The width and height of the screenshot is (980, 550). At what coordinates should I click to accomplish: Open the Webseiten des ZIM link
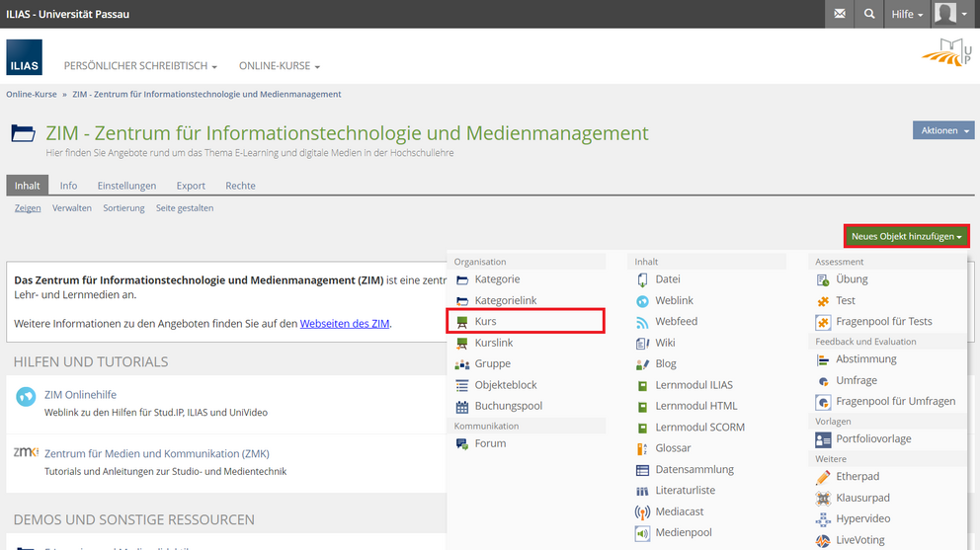(345, 324)
